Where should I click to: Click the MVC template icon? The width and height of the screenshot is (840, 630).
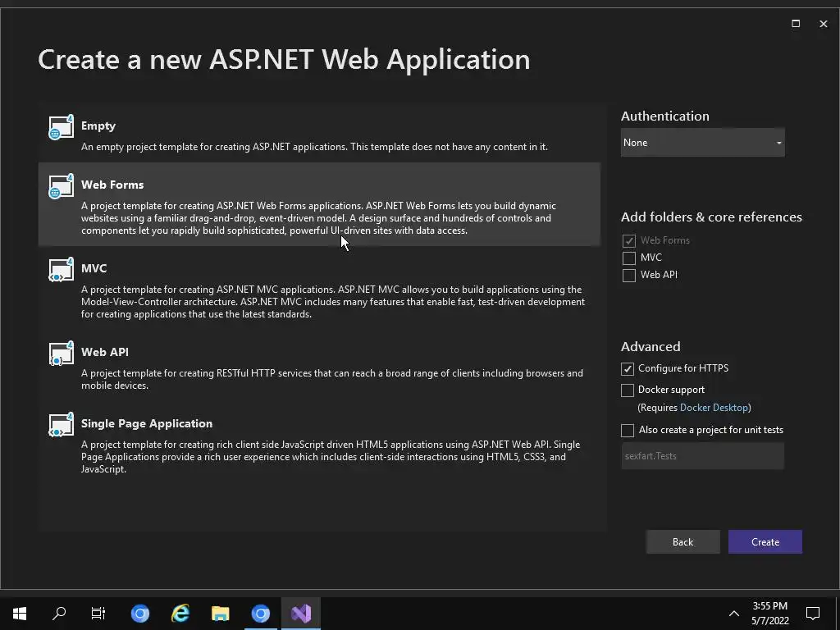pos(61,270)
